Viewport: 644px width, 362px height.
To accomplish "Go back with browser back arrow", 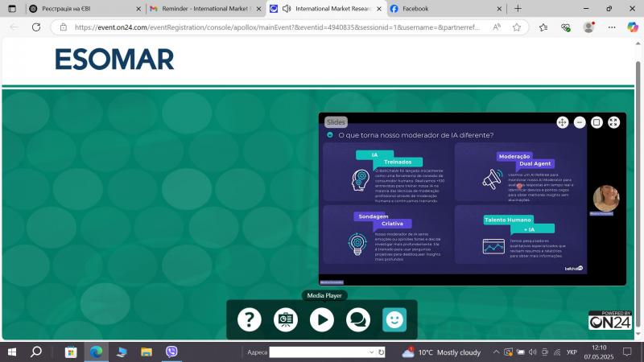I will (x=14, y=27).
